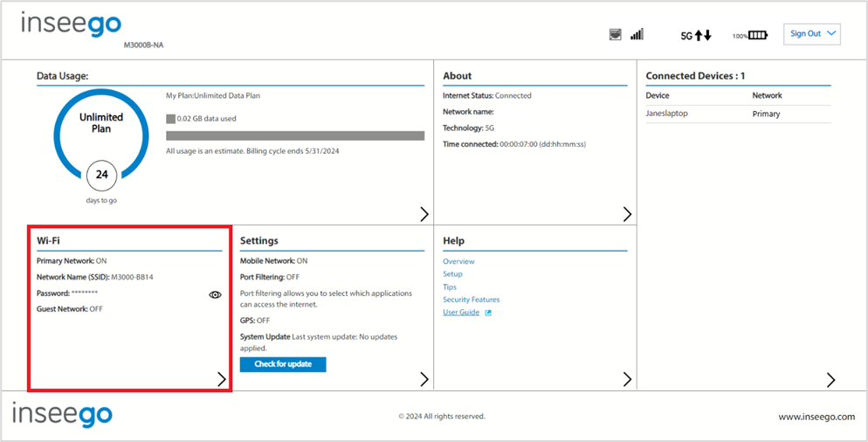Click the Inseego logo in footer
The image size is (868, 442).
(62, 415)
